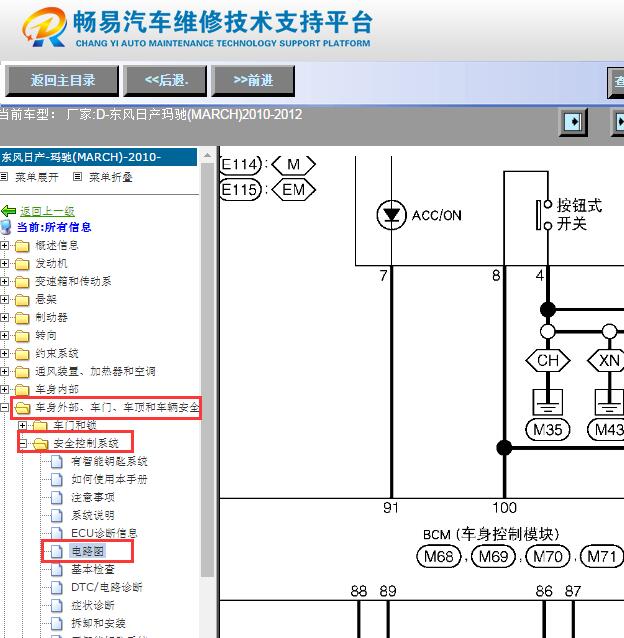Open DTC/电路诊断 tree entry
The width and height of the screenshot is (624, 638).
pyautogui.click(x=107, y=587)
